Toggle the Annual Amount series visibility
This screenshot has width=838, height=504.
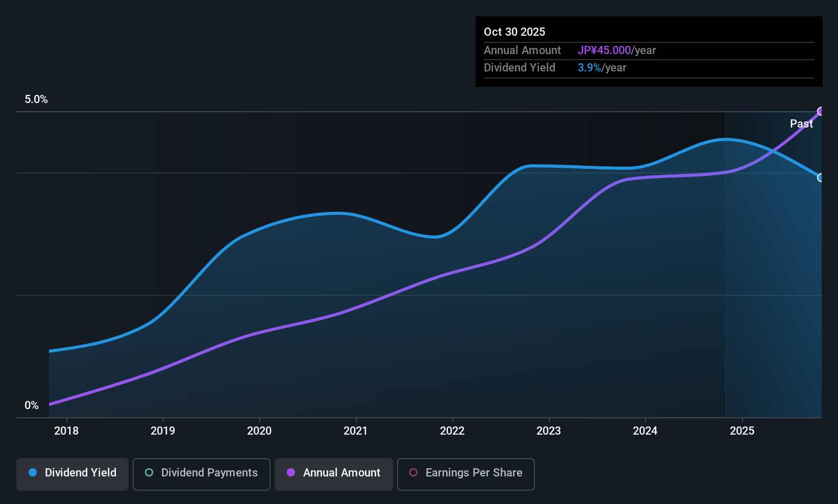point(333,473)
